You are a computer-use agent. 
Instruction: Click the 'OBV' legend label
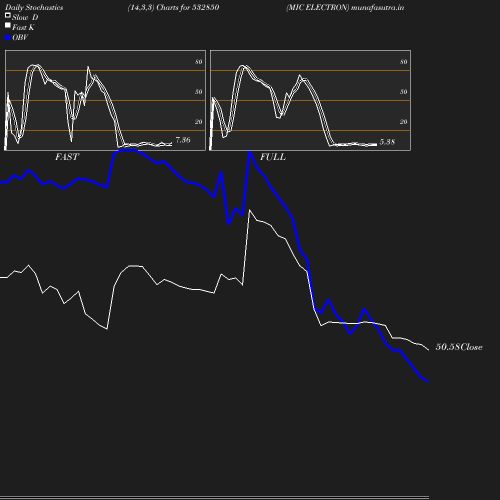20,37
